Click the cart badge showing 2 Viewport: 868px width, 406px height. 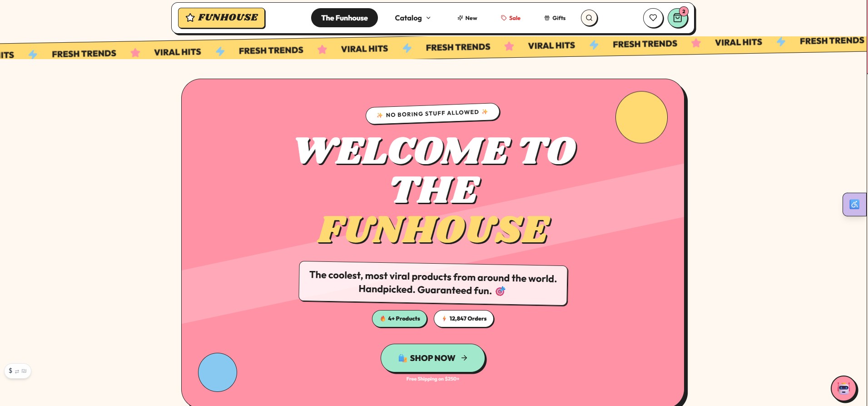coord(684,11)
